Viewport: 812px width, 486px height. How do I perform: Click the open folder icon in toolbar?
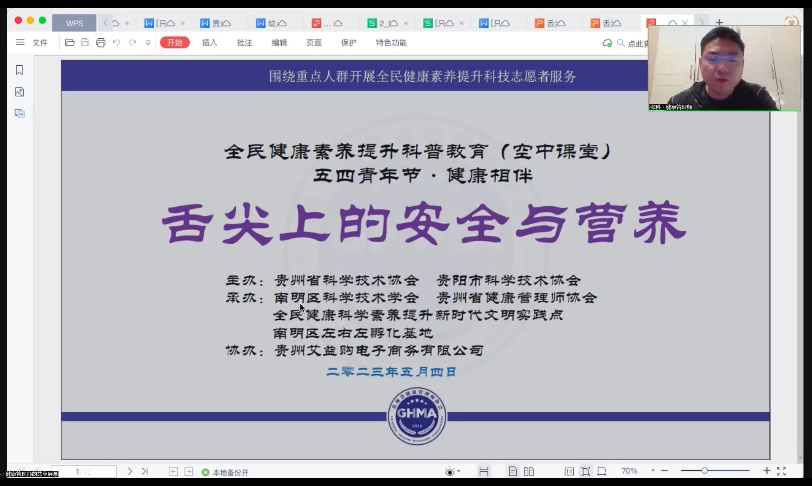[69, 42]
